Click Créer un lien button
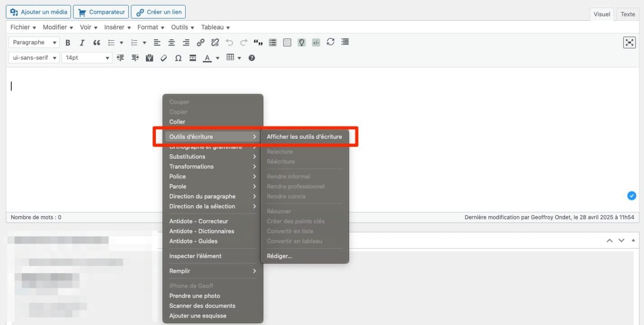Screen dimensions: 644x325 click(x=158, y=12)
